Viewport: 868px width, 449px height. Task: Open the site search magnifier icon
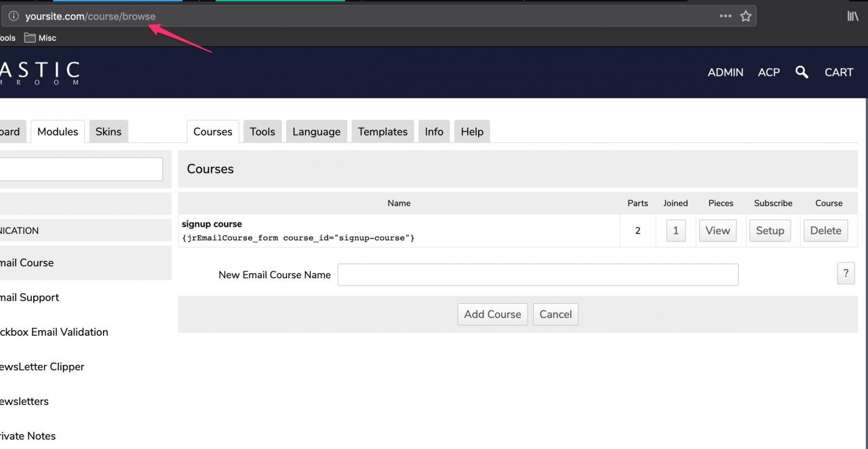tap(802, 72)
